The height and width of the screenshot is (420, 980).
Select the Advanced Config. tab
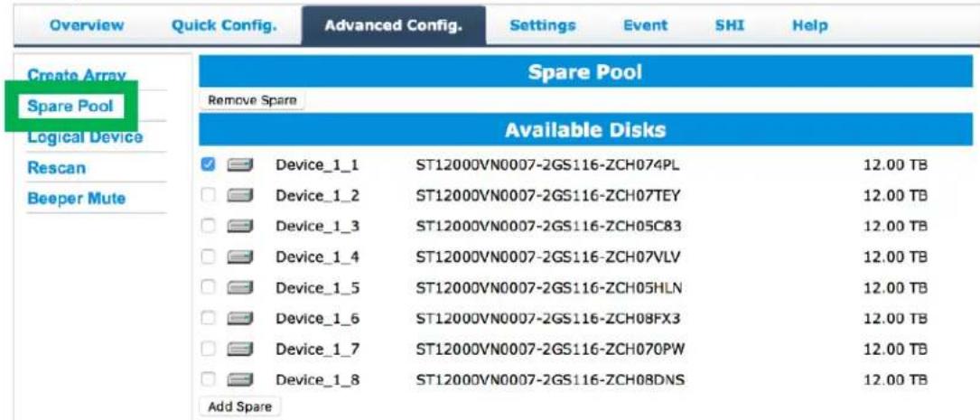tap(394, 25)
